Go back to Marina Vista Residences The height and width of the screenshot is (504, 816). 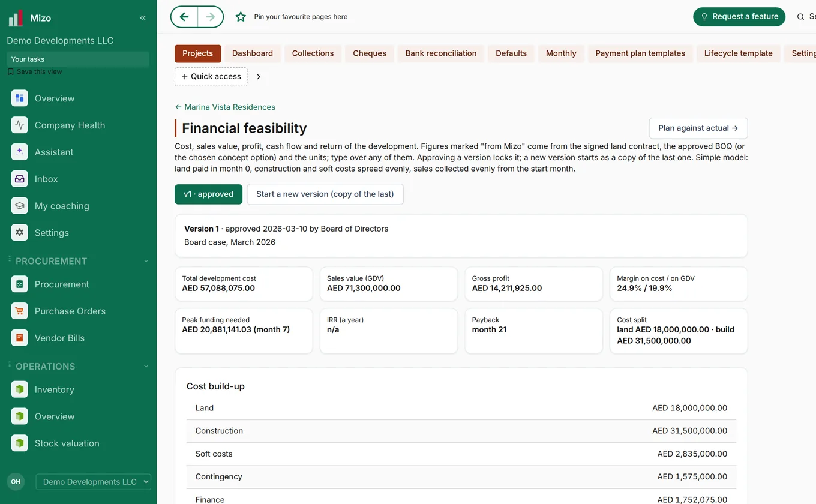click(x=225, y=107)
